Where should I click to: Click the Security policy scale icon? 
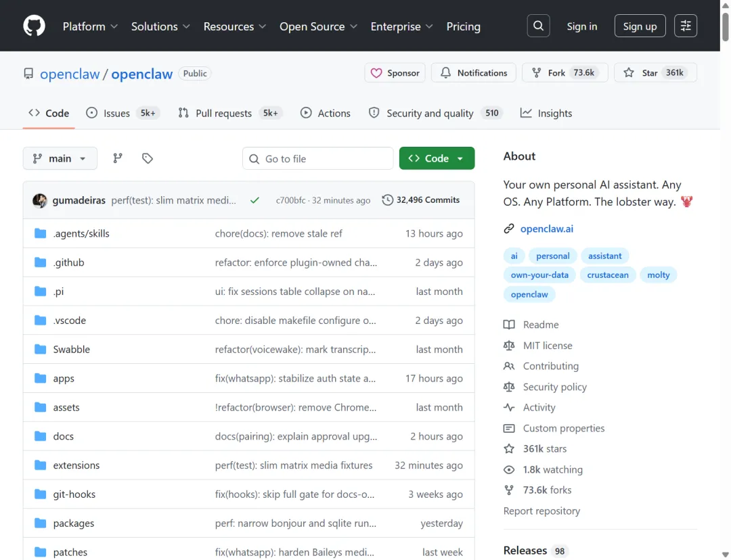[x=508, y=387]
